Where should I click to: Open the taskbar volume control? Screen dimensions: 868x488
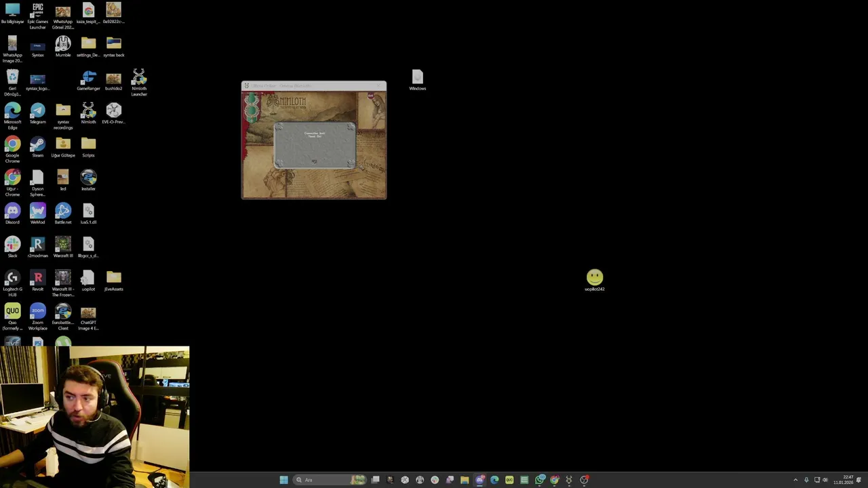(825, 480)
